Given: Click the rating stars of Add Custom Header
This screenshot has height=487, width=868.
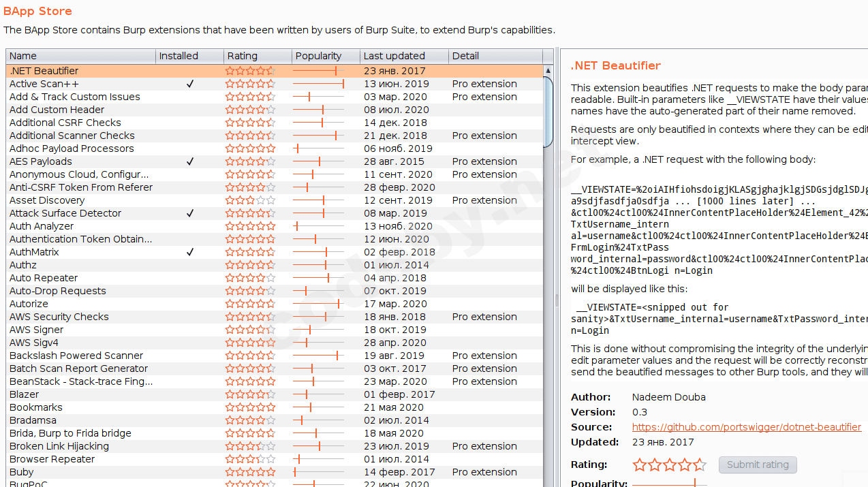Looking at the screenshot, I should point(251,110).
